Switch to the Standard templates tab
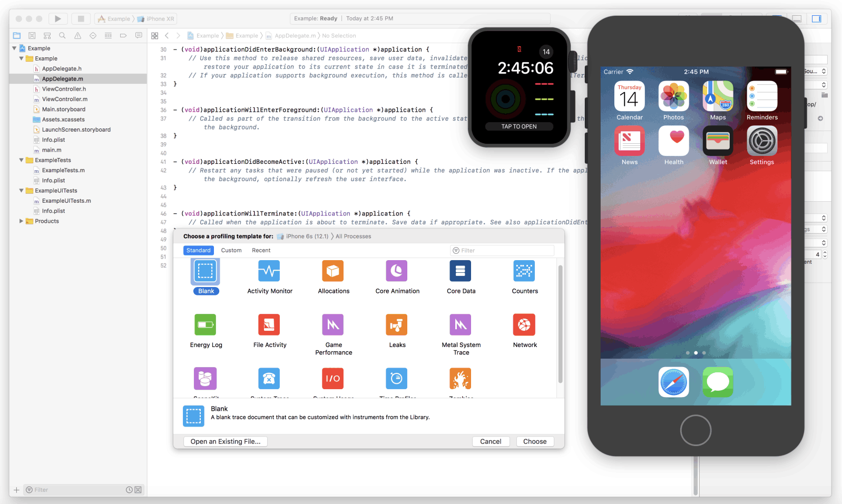Image resolution: width=842 pixels, height=504 pixels. (x=199, y=251)
